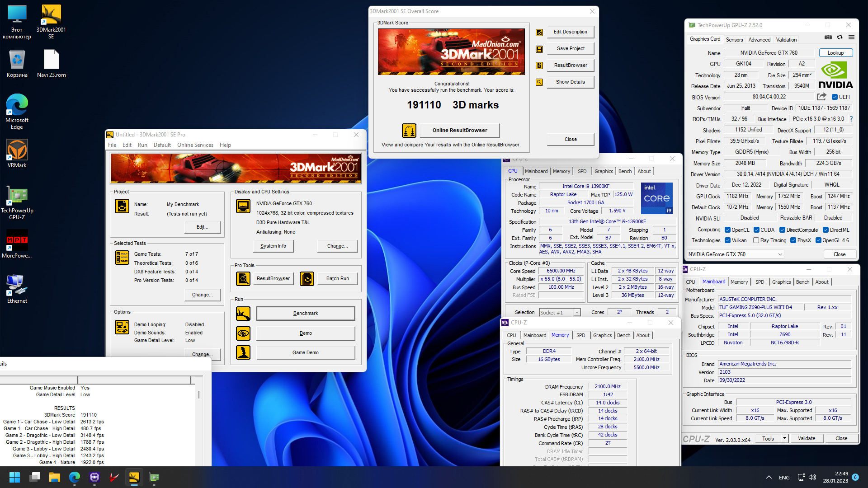The image size is (868, 488).
Task: Click the Edit Description icon in score window
Action: [539, 32]
